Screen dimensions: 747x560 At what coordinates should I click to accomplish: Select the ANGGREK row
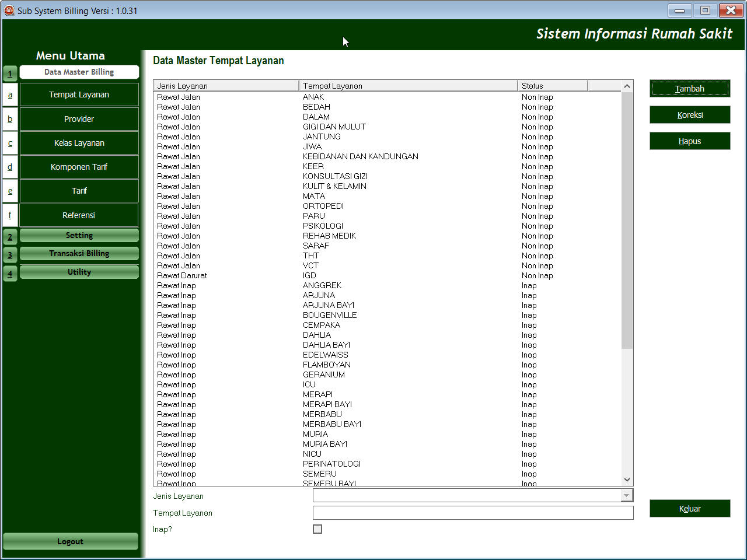[x=388, y=285]
